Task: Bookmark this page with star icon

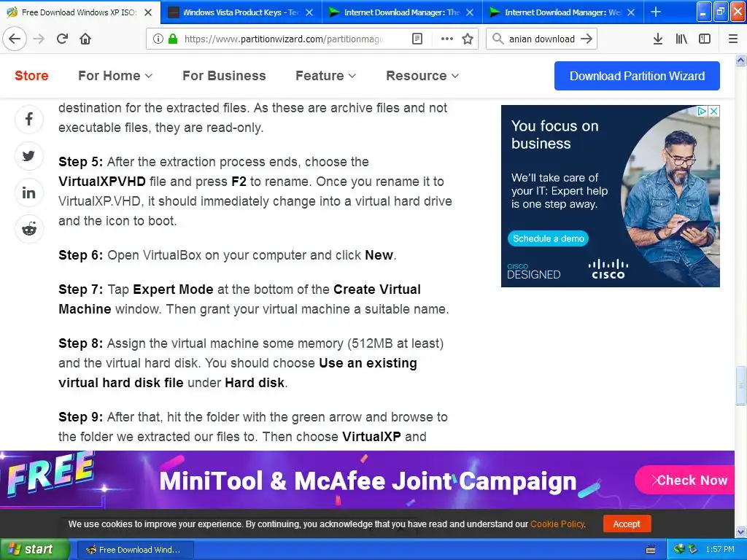Action: [468, 39]
